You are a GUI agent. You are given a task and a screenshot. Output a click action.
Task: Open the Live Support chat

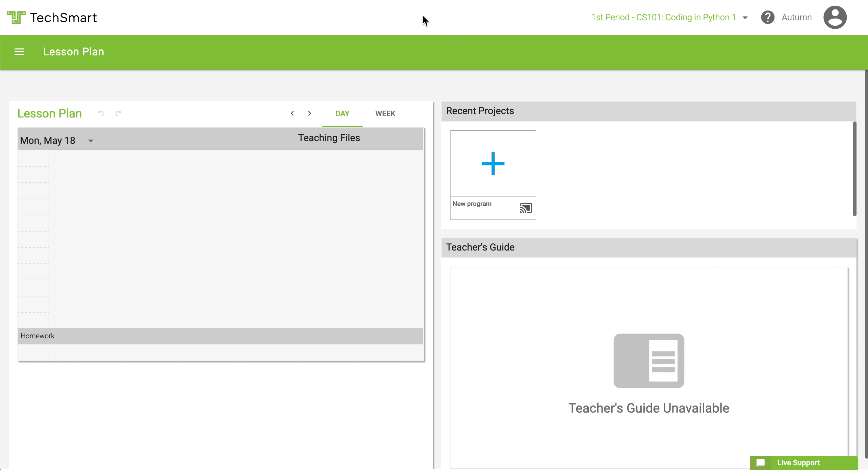[x=798, y=463]
